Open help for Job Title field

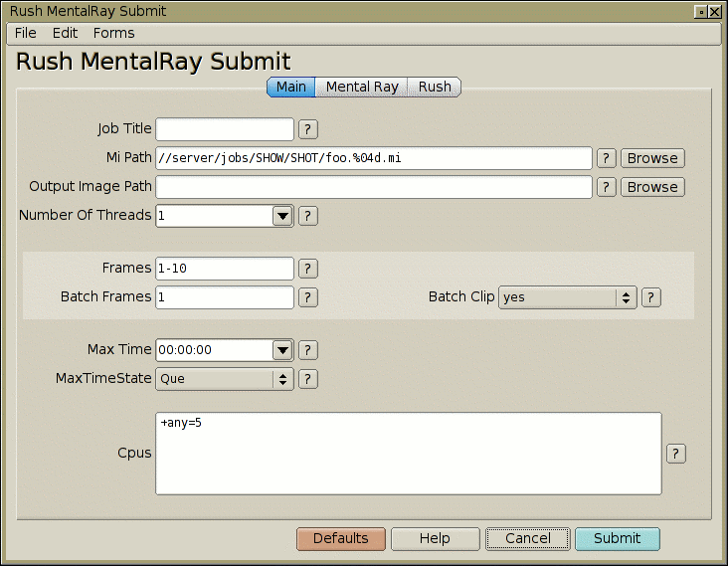(308, 129)
